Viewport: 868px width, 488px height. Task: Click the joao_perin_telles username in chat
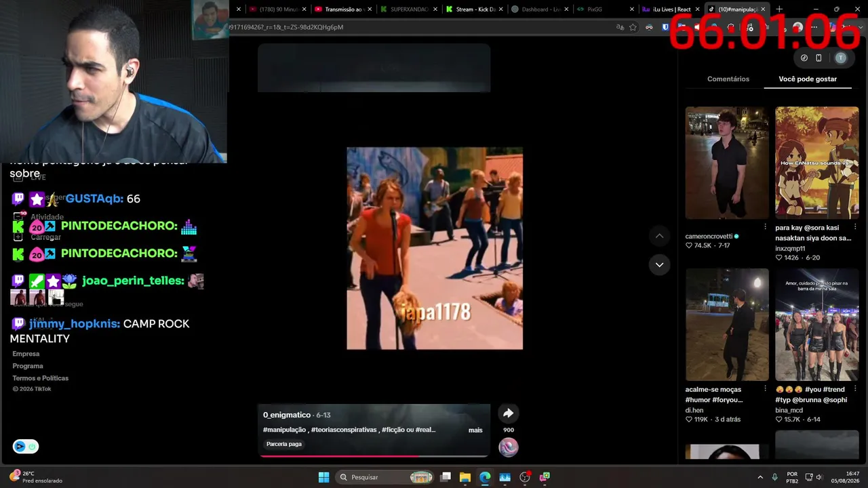point(133,281)
